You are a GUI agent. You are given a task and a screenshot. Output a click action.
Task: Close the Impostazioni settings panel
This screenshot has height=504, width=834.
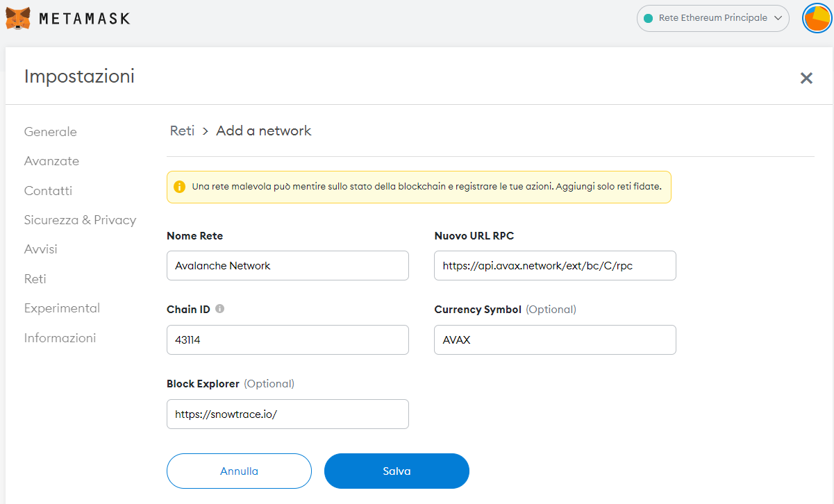pos(806,78)
